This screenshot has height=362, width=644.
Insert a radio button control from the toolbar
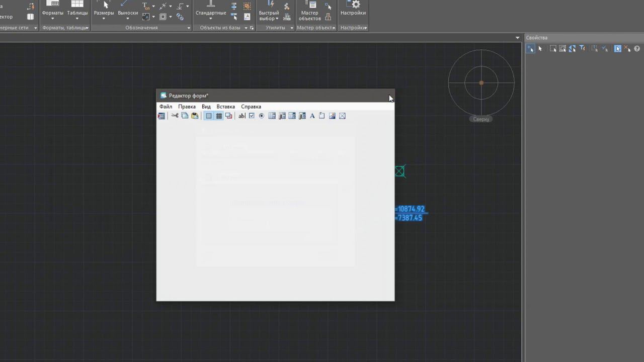(261, 116)
